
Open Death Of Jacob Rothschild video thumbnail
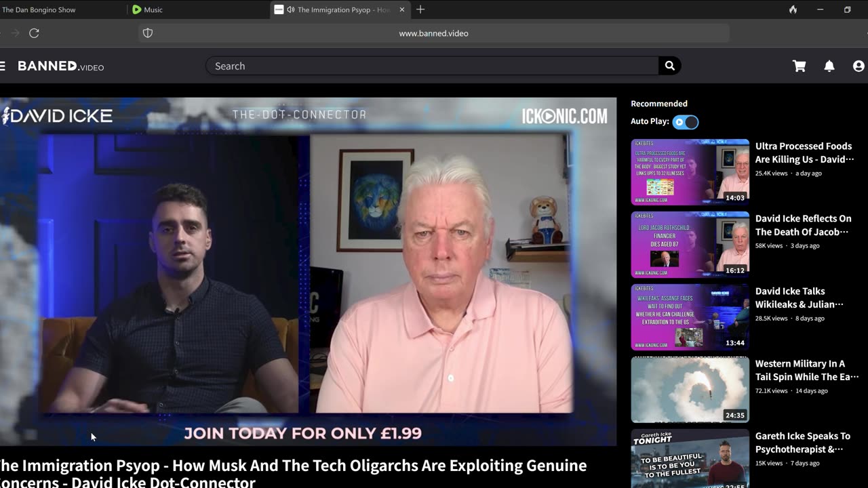pyautogui.click(x=690, y=245)
